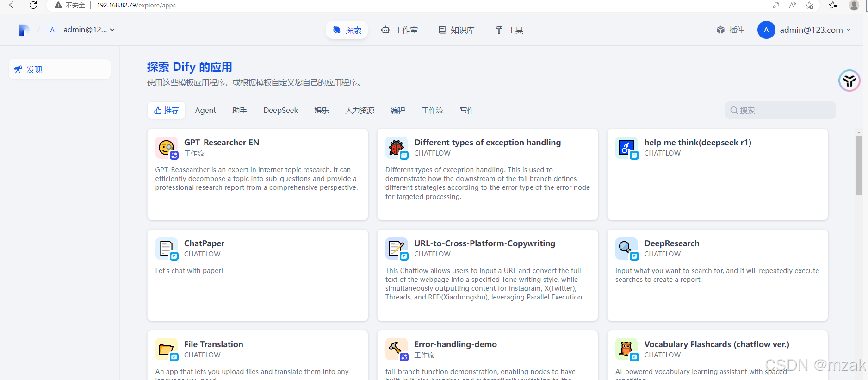Select 发现 in the sidebar
Image resolution: width=868 pixels, height=380 pixels.
(x=60, y=69)
